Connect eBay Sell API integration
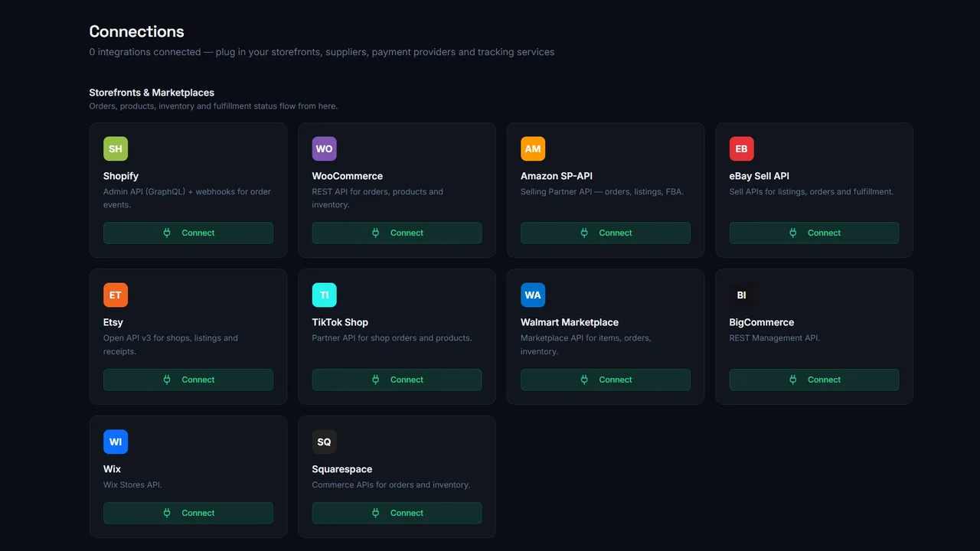Image resolution: width=980 pixels, height=551 pixels. click(814, 233)
